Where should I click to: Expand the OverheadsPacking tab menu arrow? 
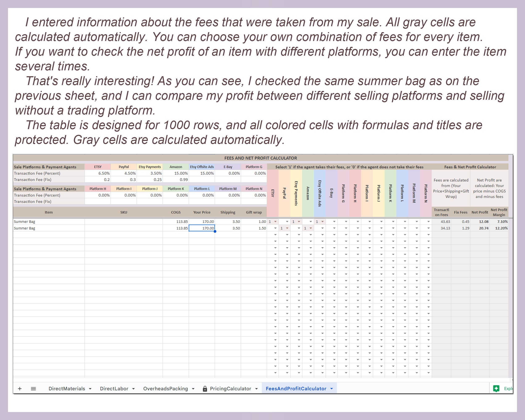[193, 389]
